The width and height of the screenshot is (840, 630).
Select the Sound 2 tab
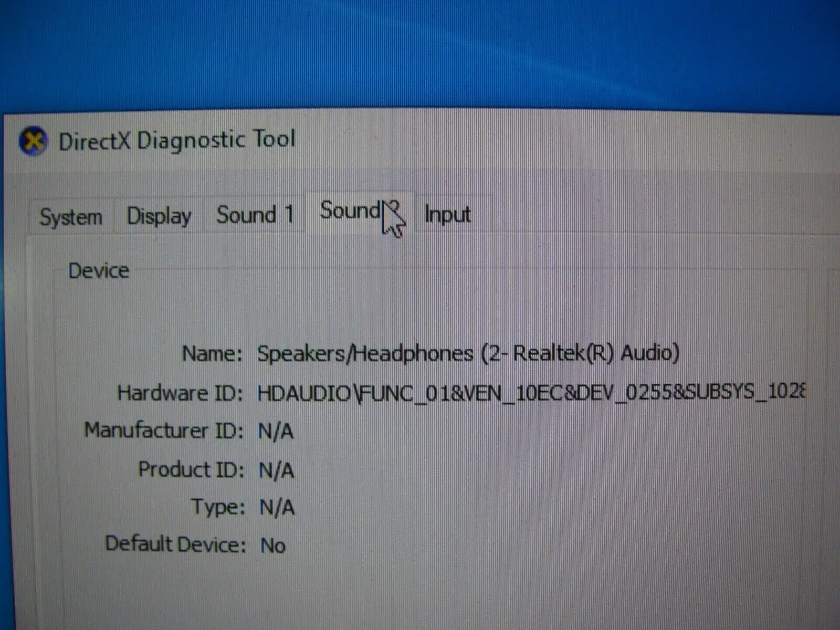click(360, 212)
